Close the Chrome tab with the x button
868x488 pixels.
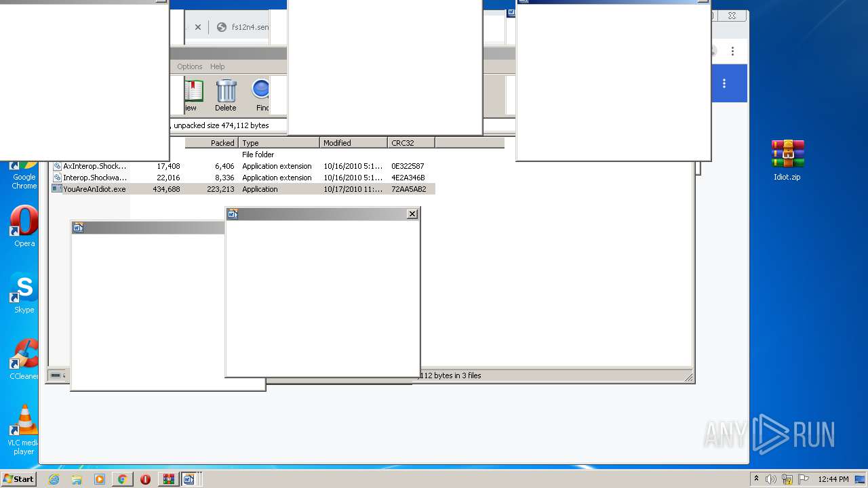198,27
